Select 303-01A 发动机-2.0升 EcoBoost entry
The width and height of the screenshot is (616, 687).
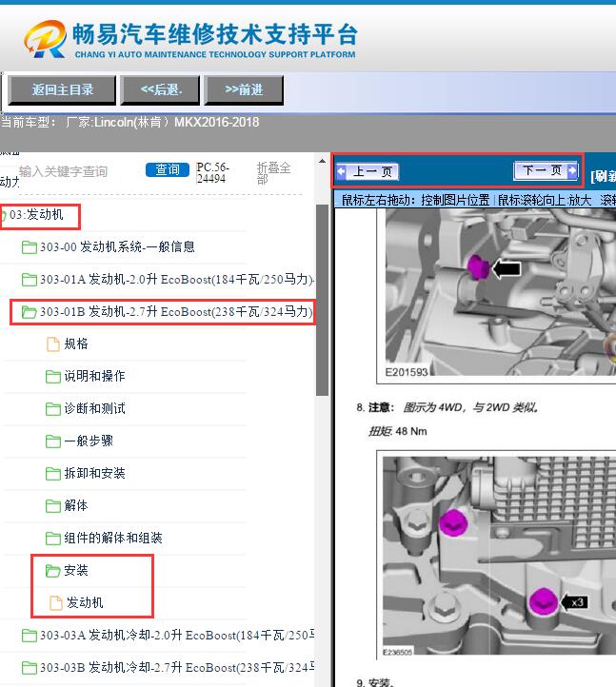pyautogui.click(x=177, y=280)
